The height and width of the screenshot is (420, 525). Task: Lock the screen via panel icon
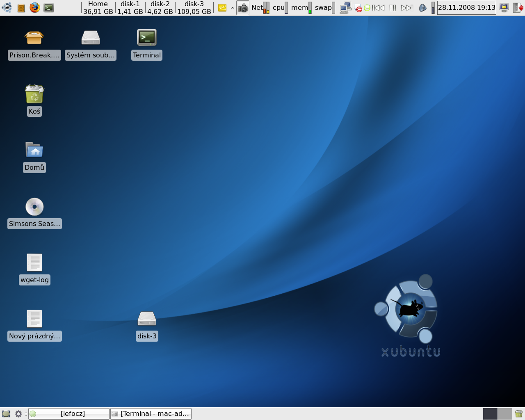pyautogui.click(x=504, y=7)
